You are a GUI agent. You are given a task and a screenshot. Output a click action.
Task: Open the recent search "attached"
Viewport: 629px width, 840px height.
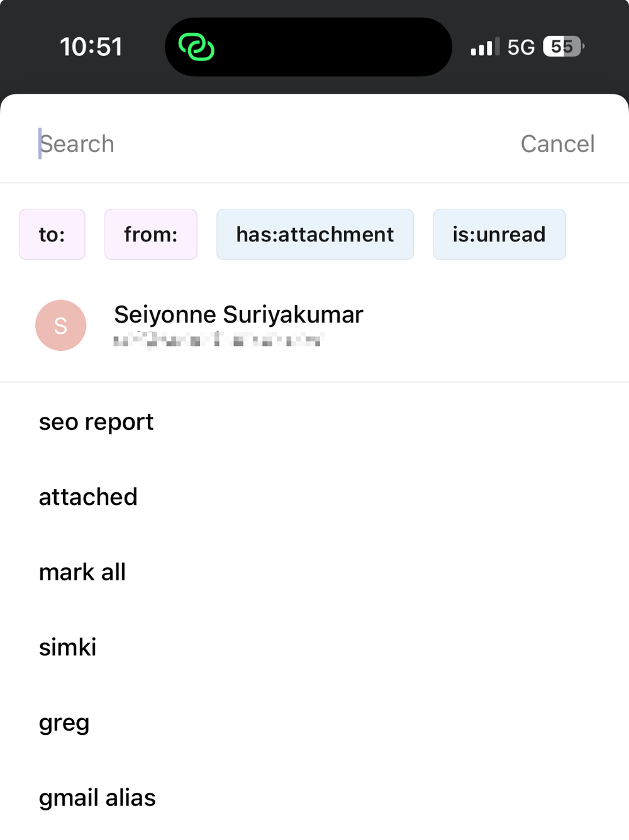[88, 497]
